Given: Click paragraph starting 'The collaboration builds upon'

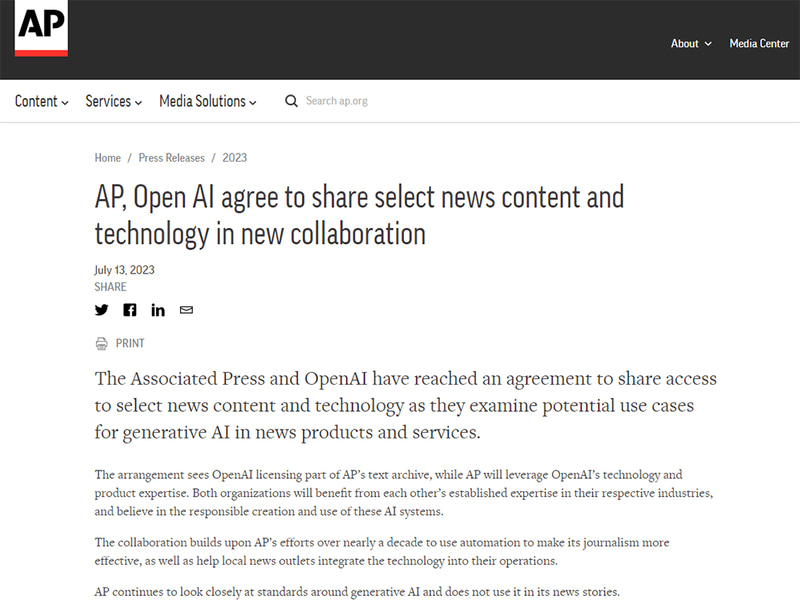Looking at the screenshot, I should coord(382,552).
